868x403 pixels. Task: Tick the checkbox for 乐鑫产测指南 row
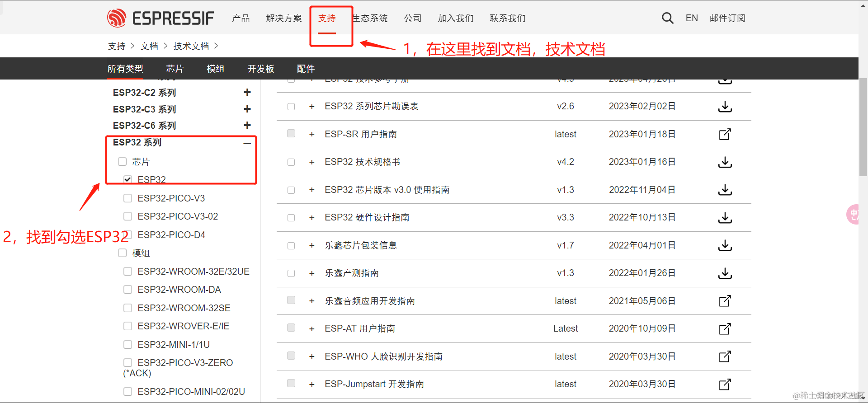point(291,273)
